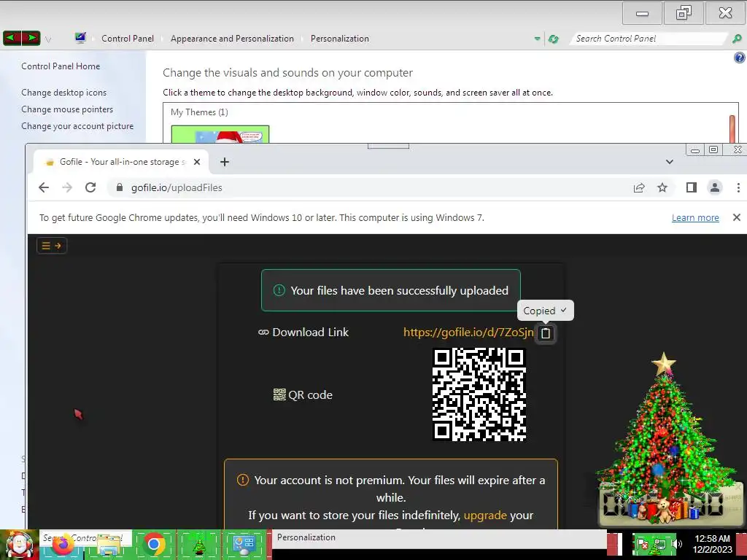
Task: Click the Chrome forward arrow
Action: coord(67,187)
